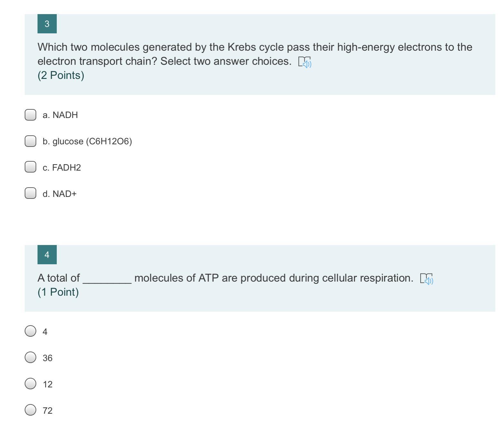
Task: Pick the 12 radio button
Action: click(30, 384)
